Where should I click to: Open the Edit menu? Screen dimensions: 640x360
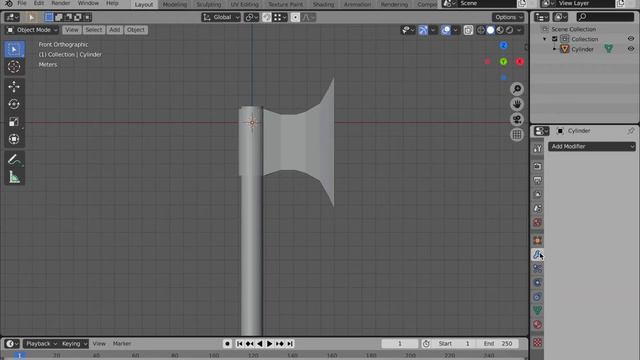(x=39, y=3)
